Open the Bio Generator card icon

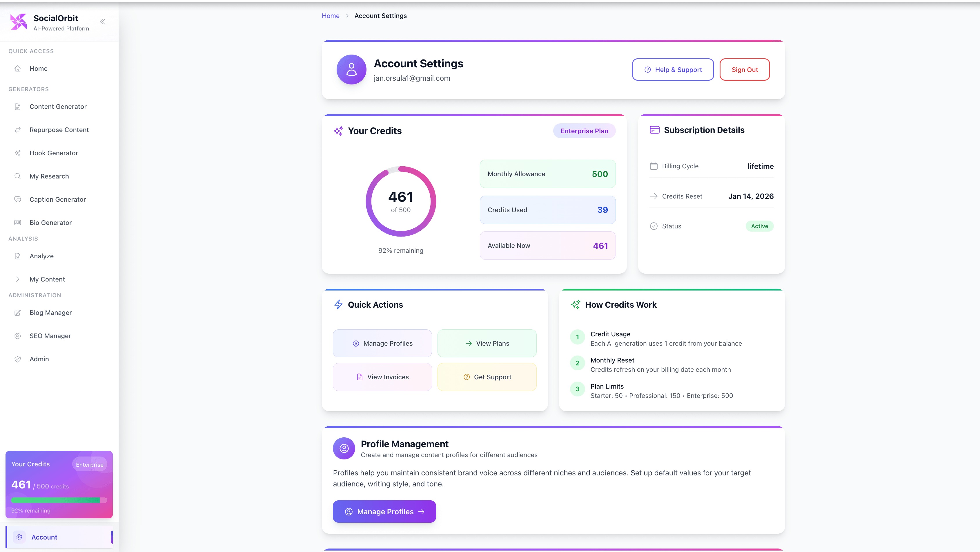pos(18,222)
